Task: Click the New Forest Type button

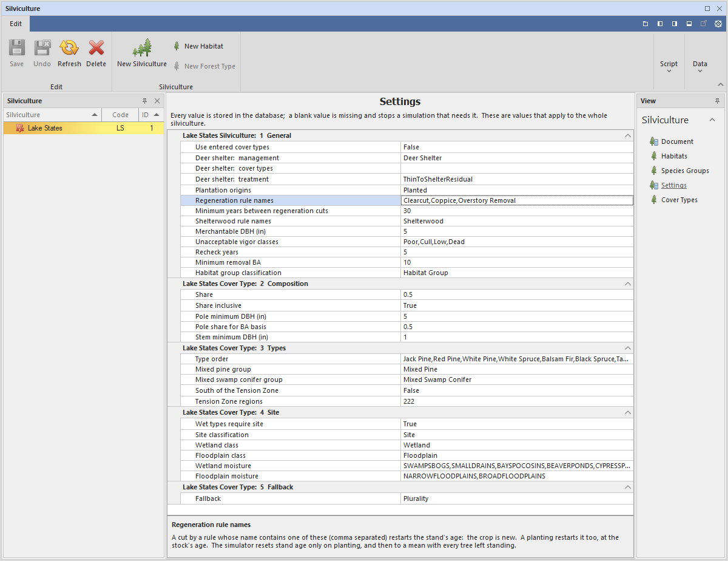Action: [x=204, y=66]
